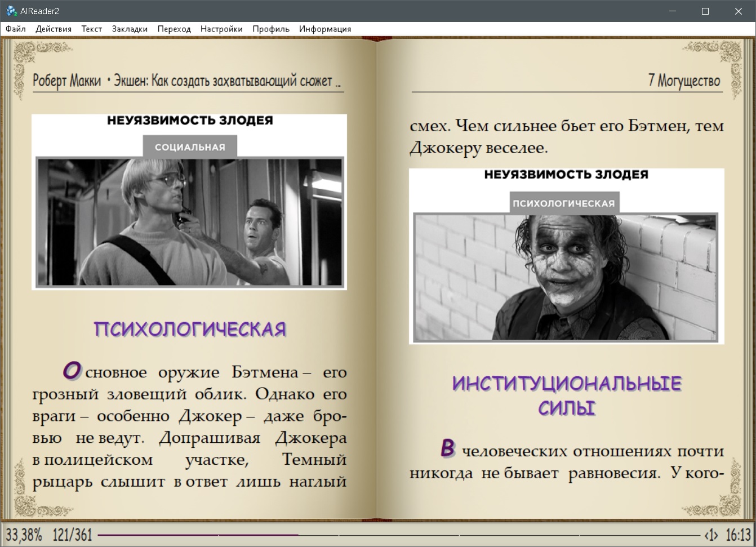Click the book title header on left page
This screenshot has height=547, width=756.
[x=187, y=81]
